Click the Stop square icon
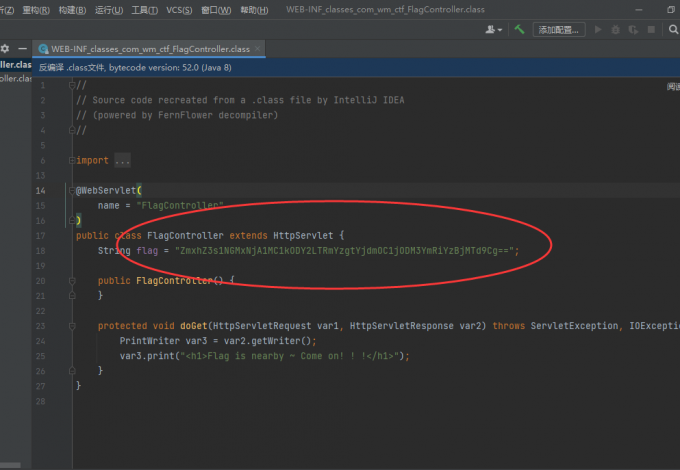The width and height of the screenshot is (680, 470). 651,29
